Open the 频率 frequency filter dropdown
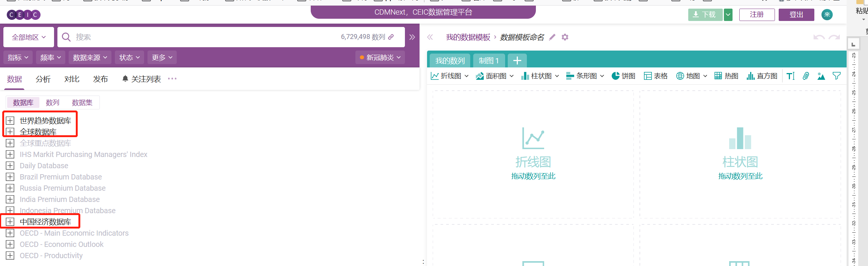Screen dimensions: 868x266 [x=50, y=57]
